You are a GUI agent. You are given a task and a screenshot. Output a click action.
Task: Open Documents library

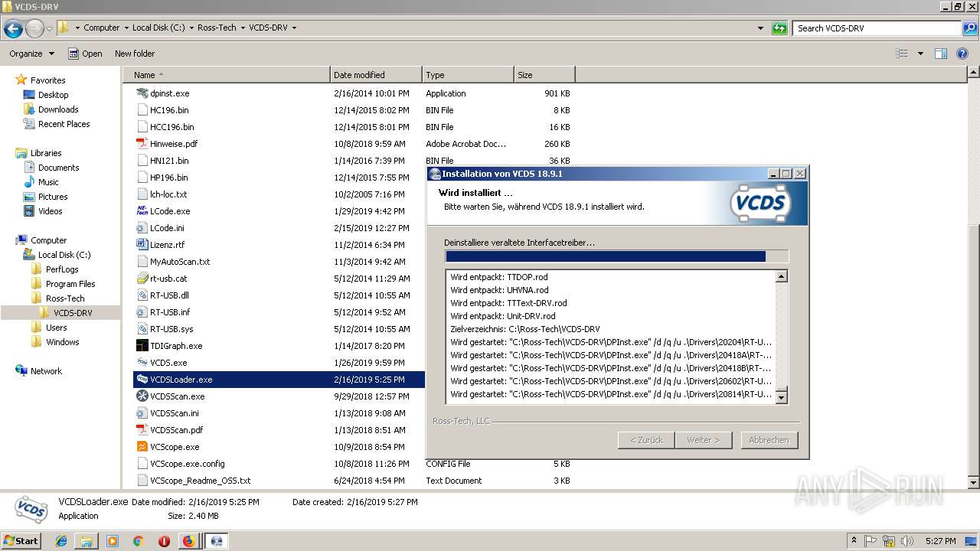(58, 168)
